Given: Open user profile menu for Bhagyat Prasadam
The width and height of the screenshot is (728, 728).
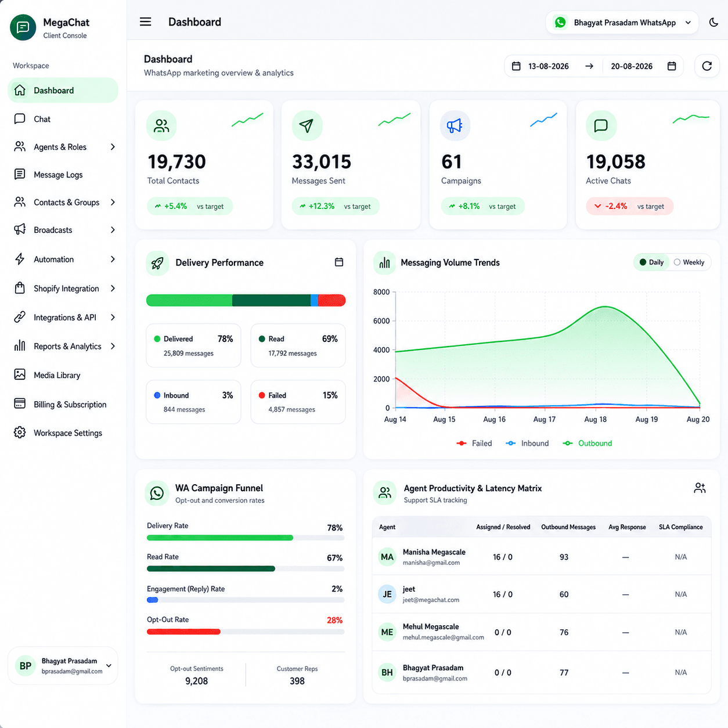Looking at the screenshot, I should pyautogui.click(x=63, y=666).
